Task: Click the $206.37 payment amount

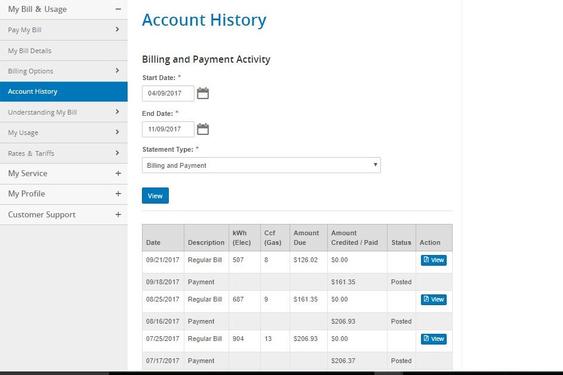Action: pos(343,361)
